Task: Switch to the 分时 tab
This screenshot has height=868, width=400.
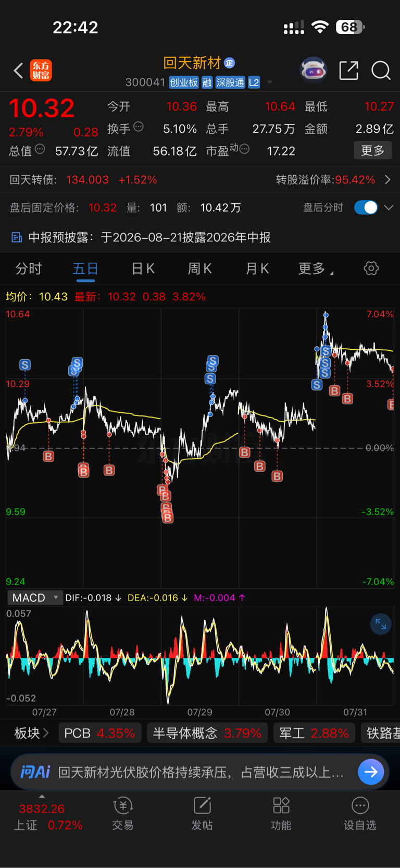Action: point(28,268)
